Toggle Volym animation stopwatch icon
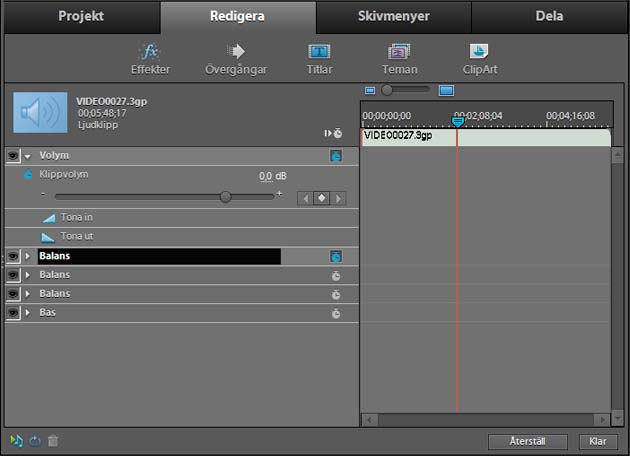Viewport: 630px width, 456px height. coord(336,155)
